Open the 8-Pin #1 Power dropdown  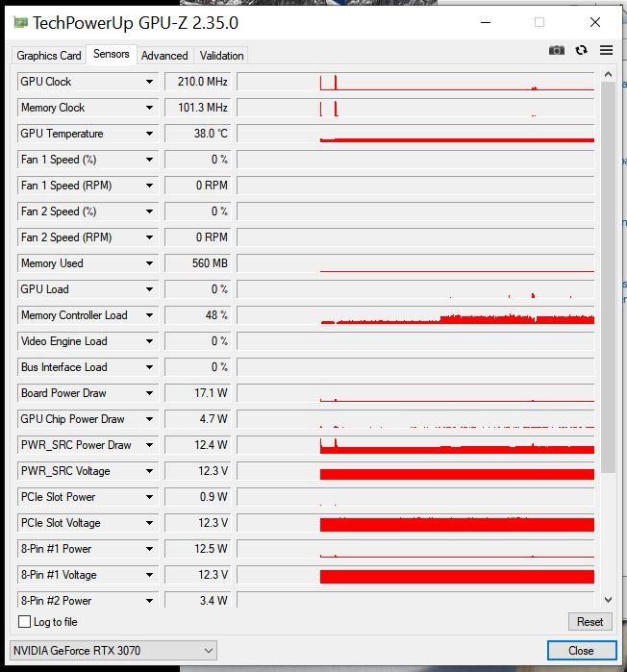[x=149, y=549]
